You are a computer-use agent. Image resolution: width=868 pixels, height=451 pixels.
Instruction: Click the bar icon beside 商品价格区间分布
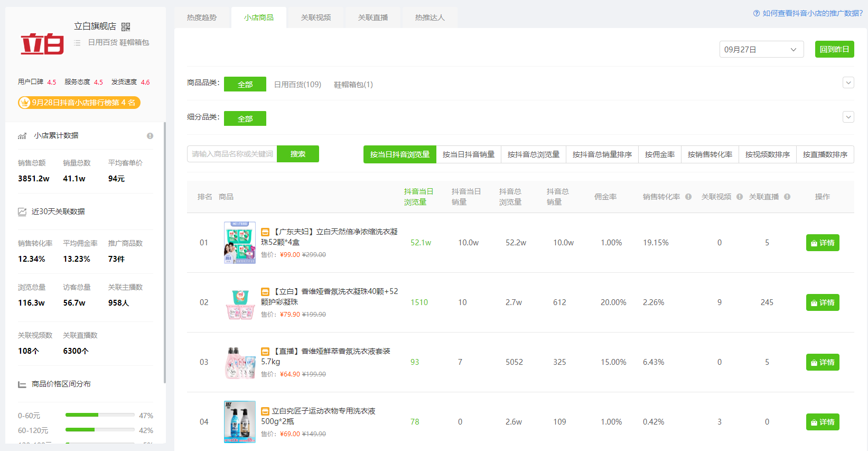(22, 384)
